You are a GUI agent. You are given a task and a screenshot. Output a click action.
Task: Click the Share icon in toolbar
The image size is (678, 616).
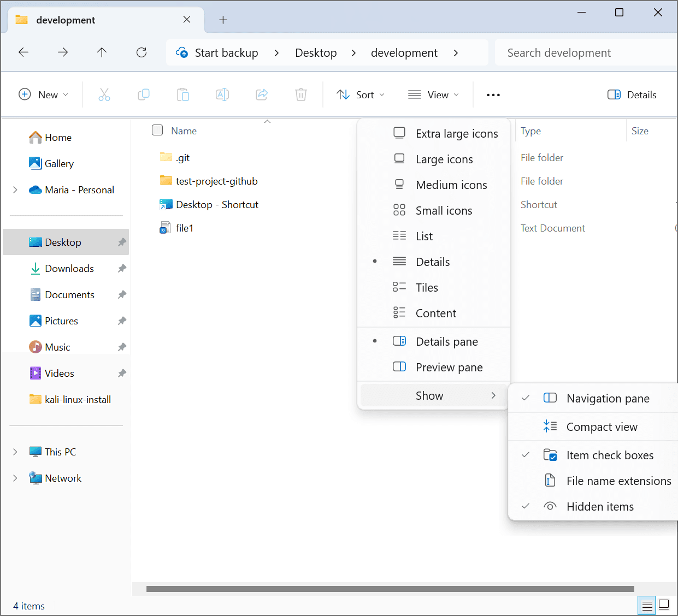click(x=262, y=94)
